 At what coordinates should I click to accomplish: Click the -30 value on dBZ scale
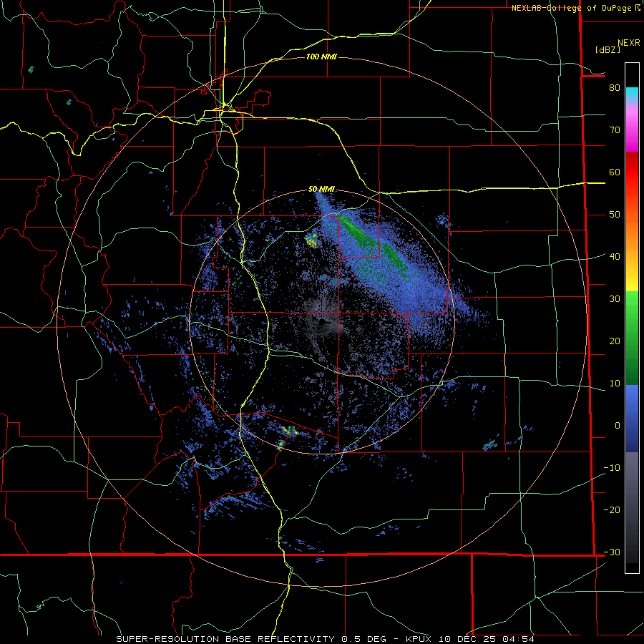coord(612,552)
